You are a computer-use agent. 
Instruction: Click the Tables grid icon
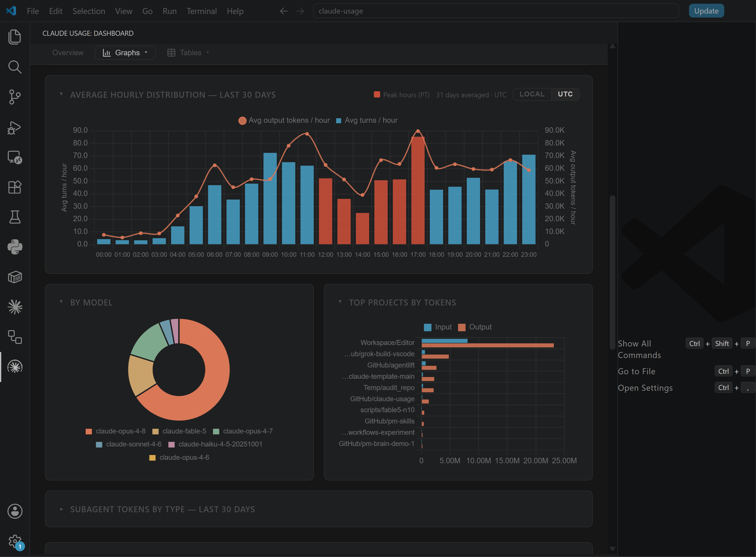[x=171, y=53]
